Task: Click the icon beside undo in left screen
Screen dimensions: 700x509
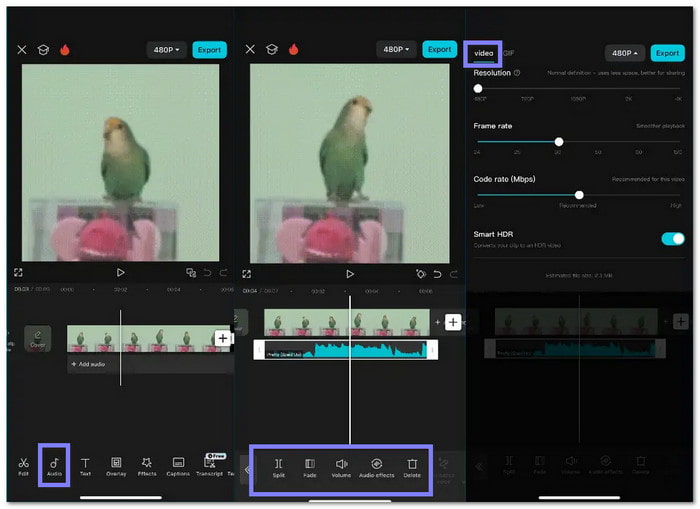Action: pyautogui.click(x=191, y=272)
